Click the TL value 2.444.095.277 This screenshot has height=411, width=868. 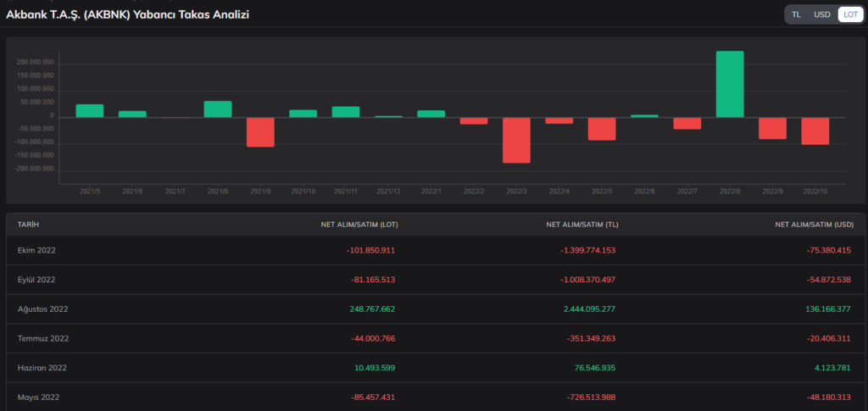click(x=589, y=308)
